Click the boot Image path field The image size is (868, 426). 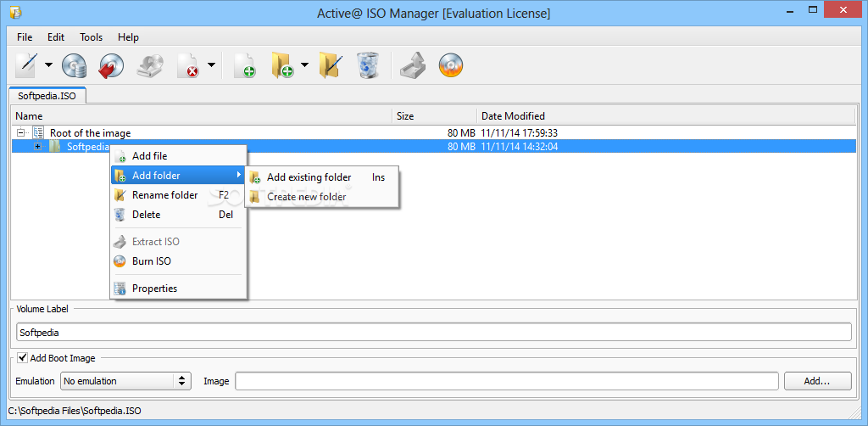click(x=507, y=381)
